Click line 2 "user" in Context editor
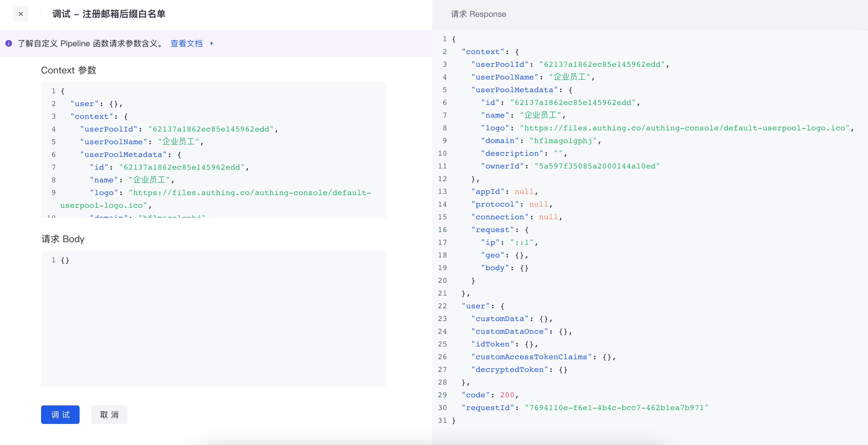This screenshot has height=445, width=868. [x=84, y=104]
